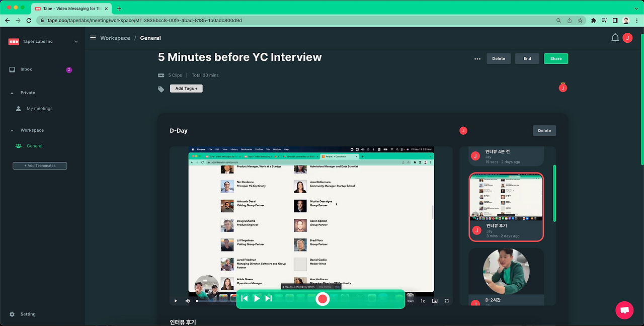Open the tab search chevron
644x326 pixels.
tap(636, 8)
